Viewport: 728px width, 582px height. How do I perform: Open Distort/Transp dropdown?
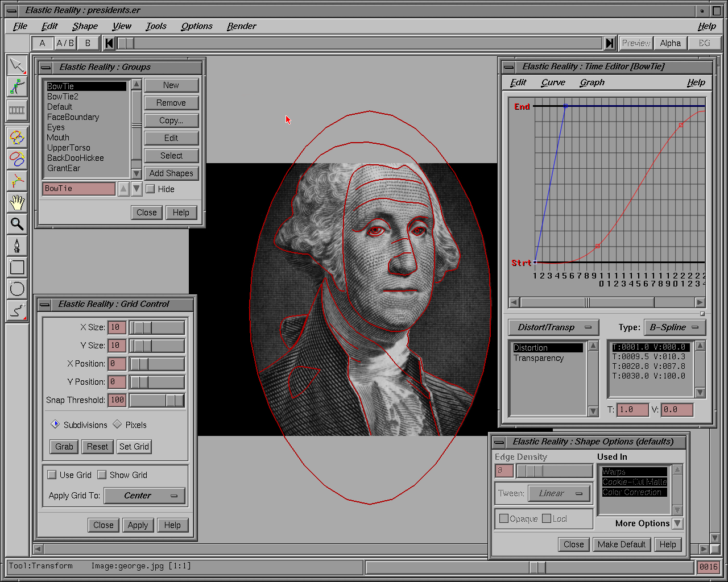point(554,327)
